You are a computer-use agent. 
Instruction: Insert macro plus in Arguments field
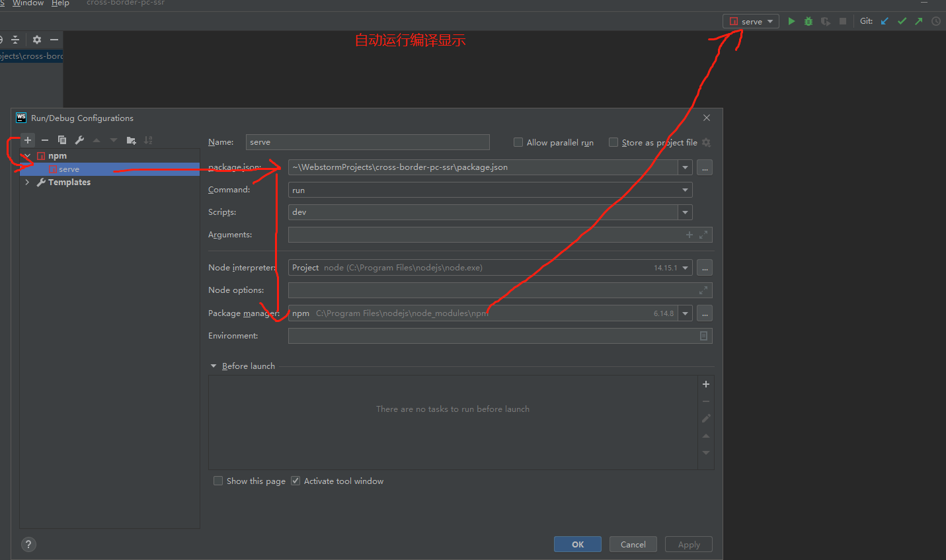(690, 235)
